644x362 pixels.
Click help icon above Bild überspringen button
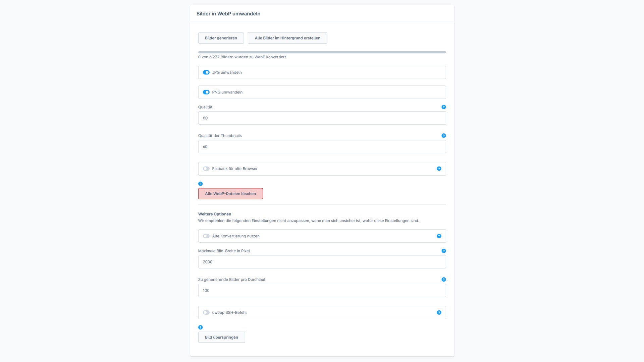[200, 327]
